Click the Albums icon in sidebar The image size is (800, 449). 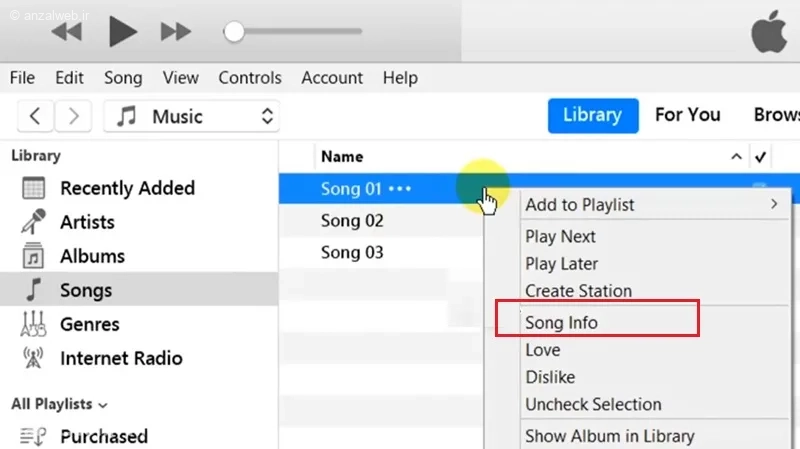(33, 256)
